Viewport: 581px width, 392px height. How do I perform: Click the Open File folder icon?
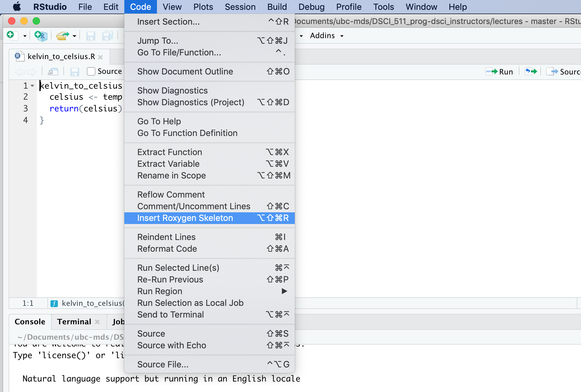[x=62, y=36]
